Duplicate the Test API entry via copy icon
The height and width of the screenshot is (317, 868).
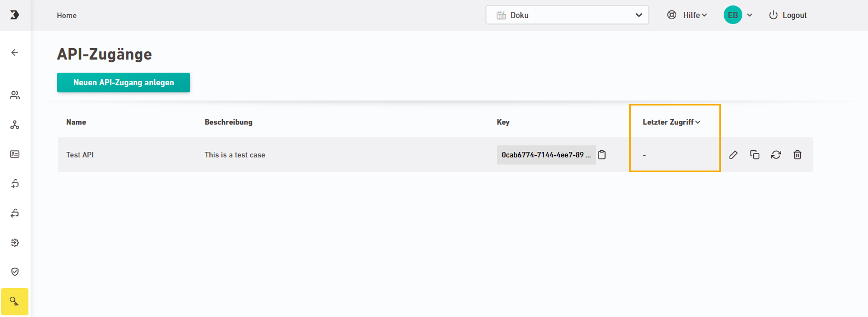tap(755, 155)
